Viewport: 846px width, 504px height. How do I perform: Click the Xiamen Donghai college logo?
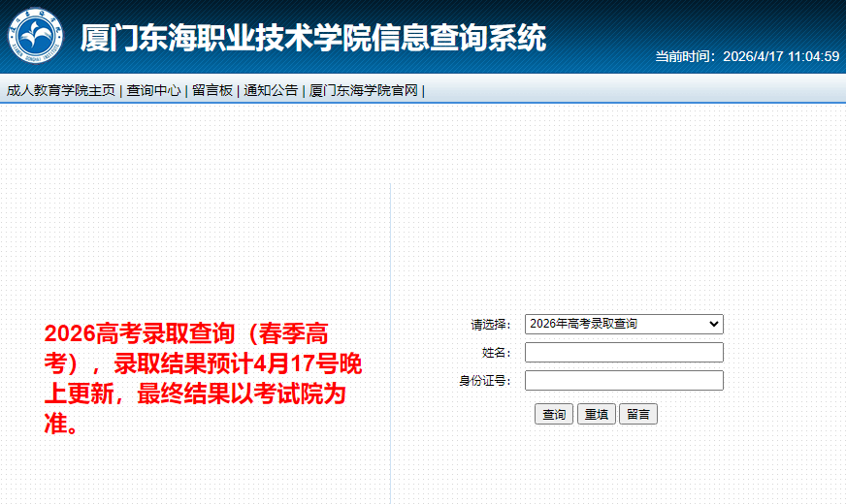pos(34,35)
